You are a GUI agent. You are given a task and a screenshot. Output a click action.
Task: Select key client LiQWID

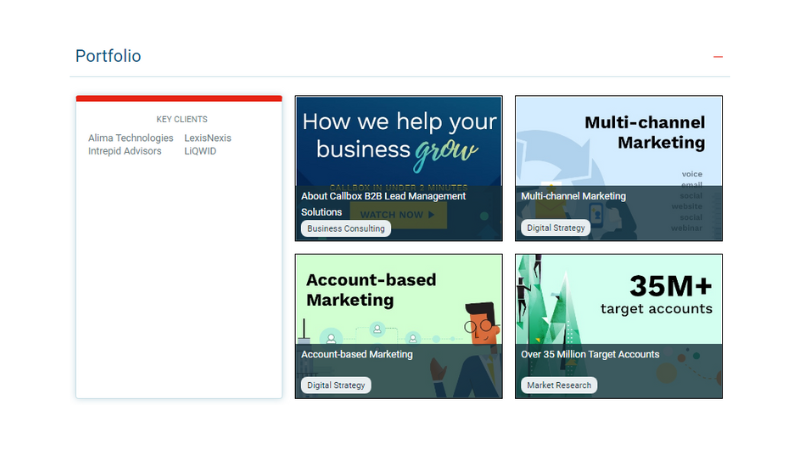point(200,151)
